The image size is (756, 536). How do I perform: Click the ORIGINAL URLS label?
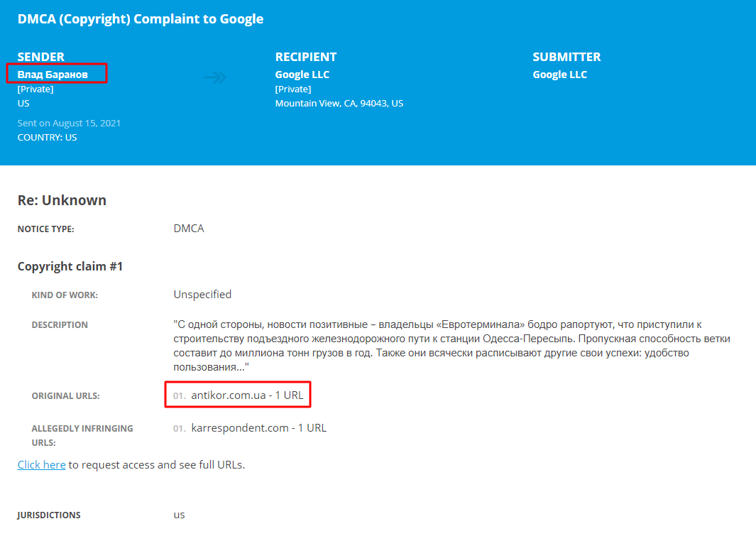(x=65, y=395)
